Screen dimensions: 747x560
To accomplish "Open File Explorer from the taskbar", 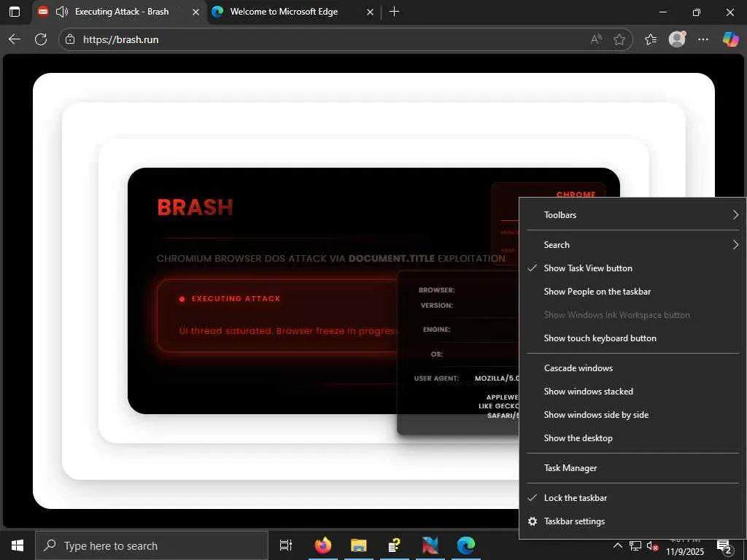I will click(359, 545).
